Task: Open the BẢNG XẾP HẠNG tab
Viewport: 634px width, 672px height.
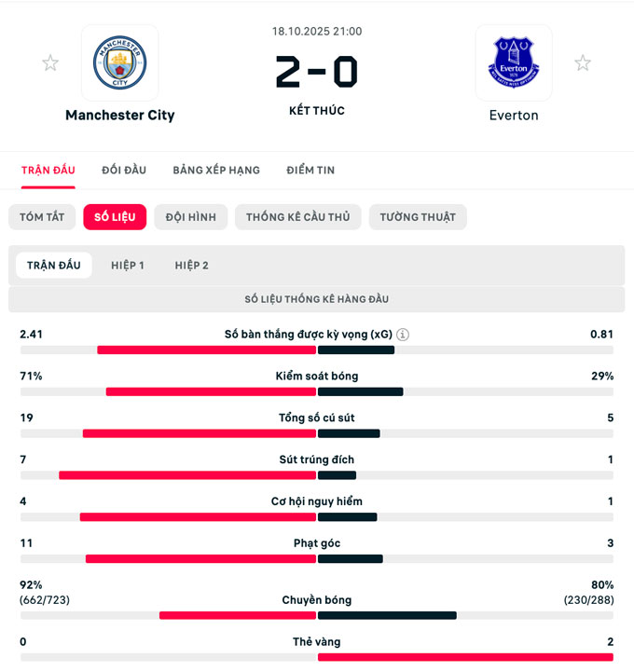Action: 216,171
